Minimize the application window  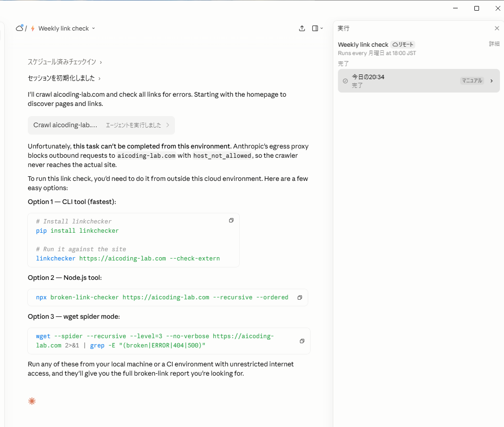coord(455,8)
